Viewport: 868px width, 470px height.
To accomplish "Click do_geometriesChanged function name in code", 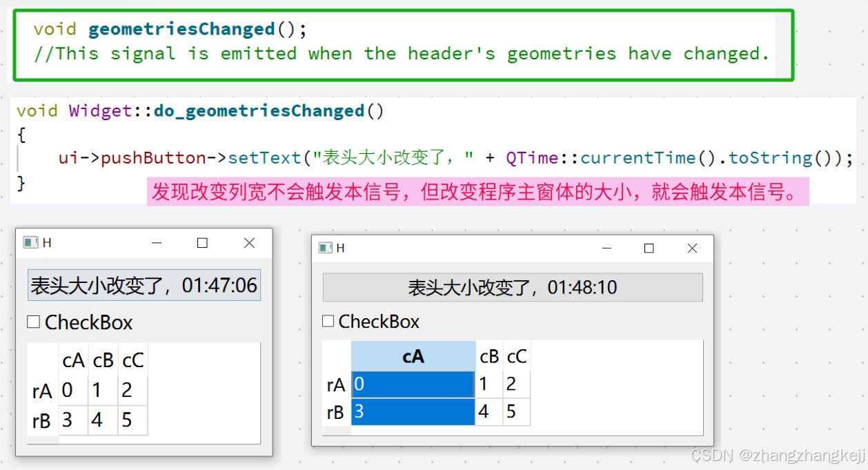I will [x=259, y=111].
